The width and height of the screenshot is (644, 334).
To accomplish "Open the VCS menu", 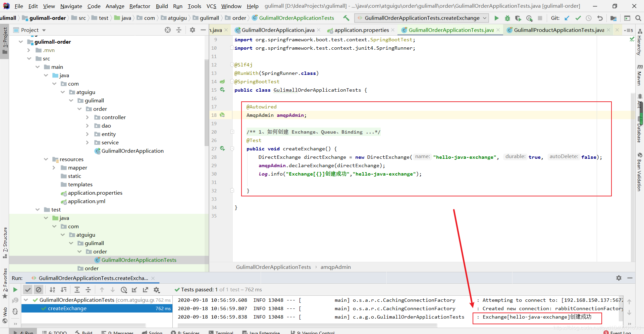I will coord(211,6).
